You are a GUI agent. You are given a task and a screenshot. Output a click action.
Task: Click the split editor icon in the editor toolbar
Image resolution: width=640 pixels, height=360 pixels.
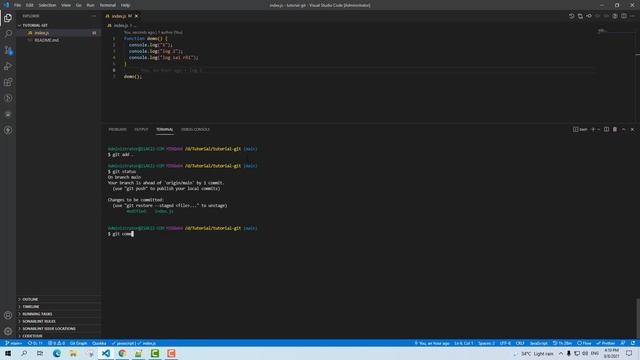point(624,16)
